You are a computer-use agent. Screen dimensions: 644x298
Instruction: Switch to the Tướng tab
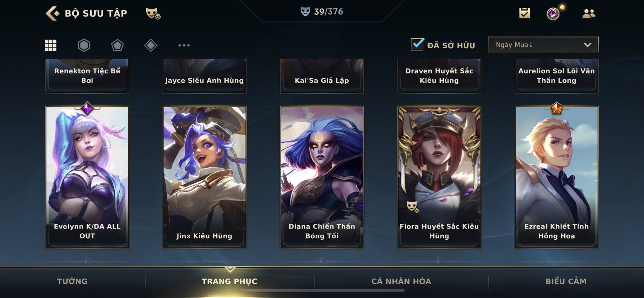[72, 281]
